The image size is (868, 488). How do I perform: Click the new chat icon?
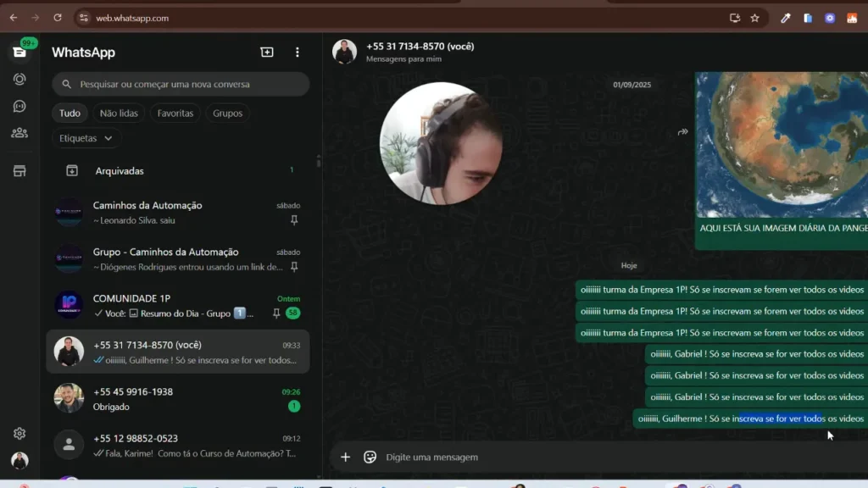pos(267,53)
